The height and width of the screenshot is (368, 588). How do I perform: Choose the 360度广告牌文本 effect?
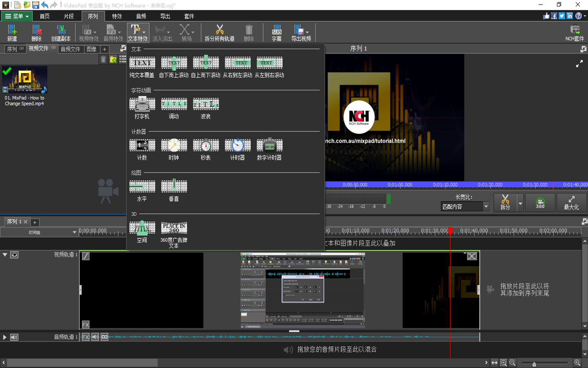(174, 235)
